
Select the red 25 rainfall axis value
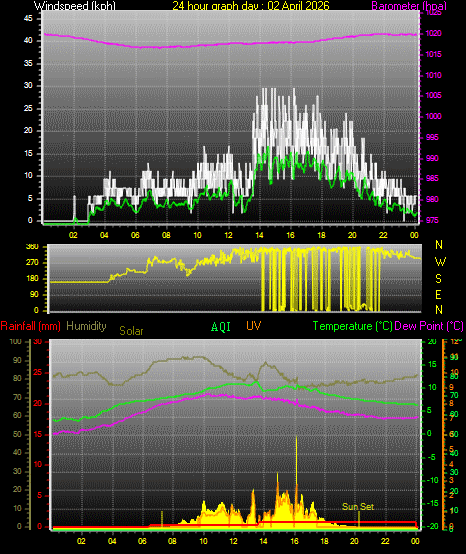[37, 372]
